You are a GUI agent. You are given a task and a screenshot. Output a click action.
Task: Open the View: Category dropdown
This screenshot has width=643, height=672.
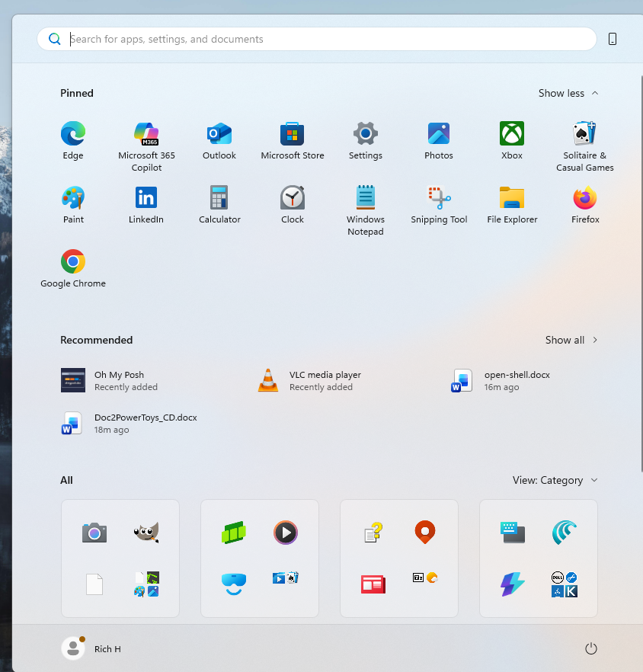(x=555, y=480)
